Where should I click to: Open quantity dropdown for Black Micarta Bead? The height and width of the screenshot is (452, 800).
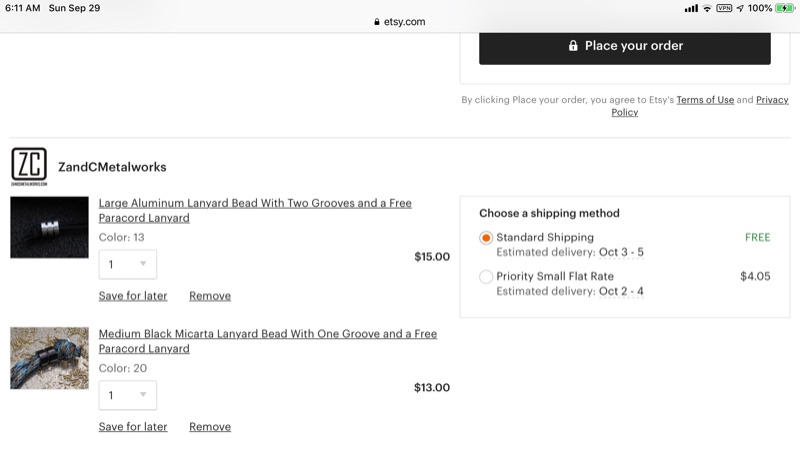coord(128,395)
